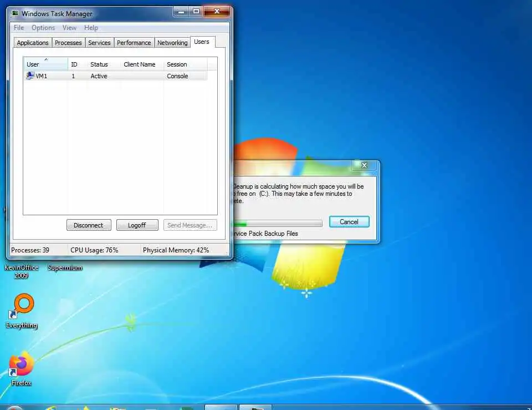
Task: Click the Disk Cleanup progress bar
Action: [278, 224]
